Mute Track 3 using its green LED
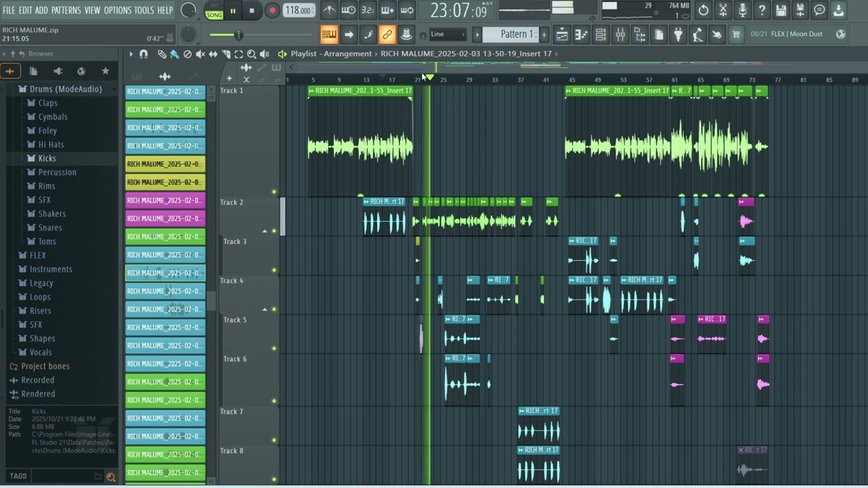868x488 pixels. tap(274, 270)
